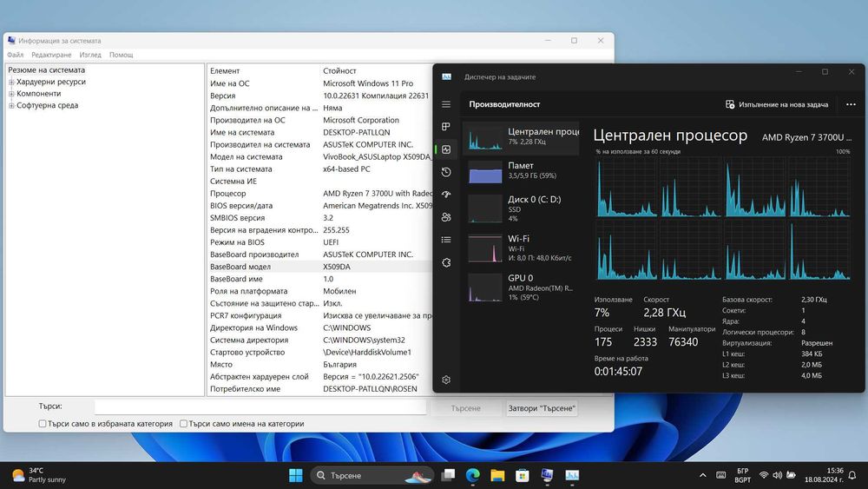The width and height of the screenshot is (868, 489).
Task: Select Памет performance item
Action: click(522, 170)
